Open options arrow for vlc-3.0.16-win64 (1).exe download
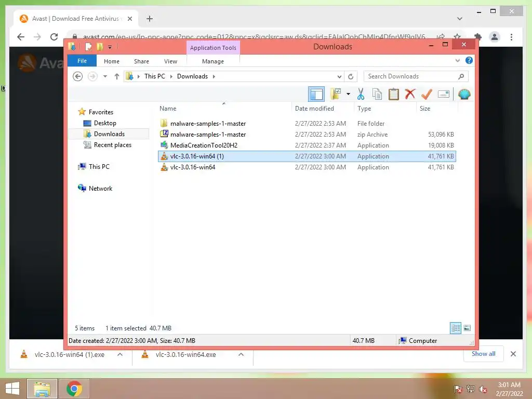 click(x=120, y=354)
